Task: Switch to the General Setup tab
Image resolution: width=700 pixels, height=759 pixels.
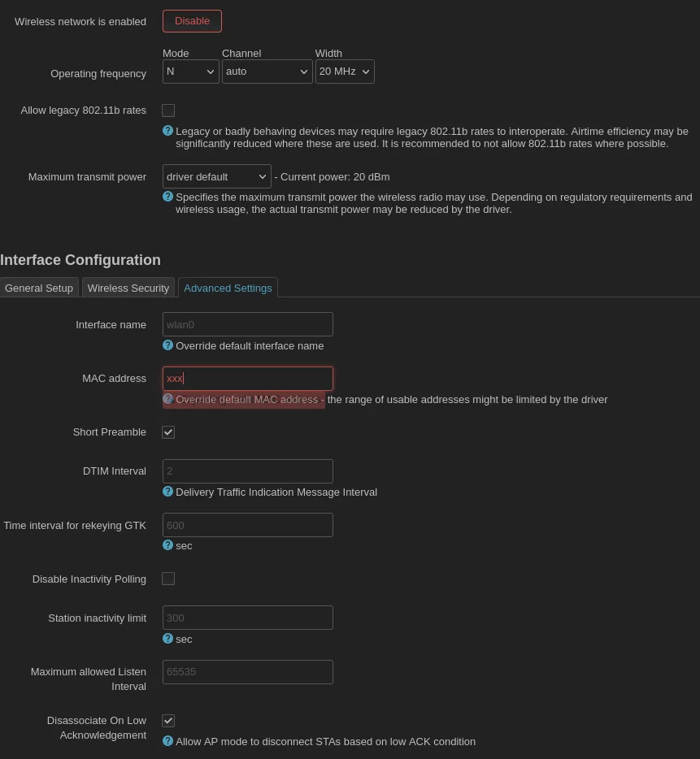Action: (x=39, y=288)
